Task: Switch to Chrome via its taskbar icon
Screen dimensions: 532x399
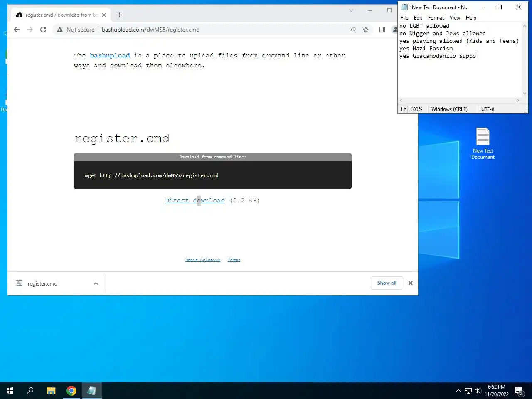Action: tap(71, 391)
